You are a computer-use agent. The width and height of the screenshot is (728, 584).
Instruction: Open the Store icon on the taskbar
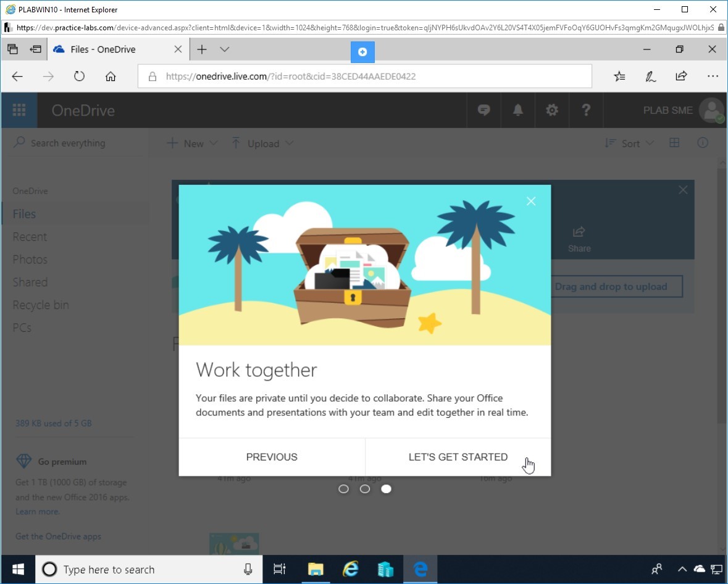pos(385,569)
